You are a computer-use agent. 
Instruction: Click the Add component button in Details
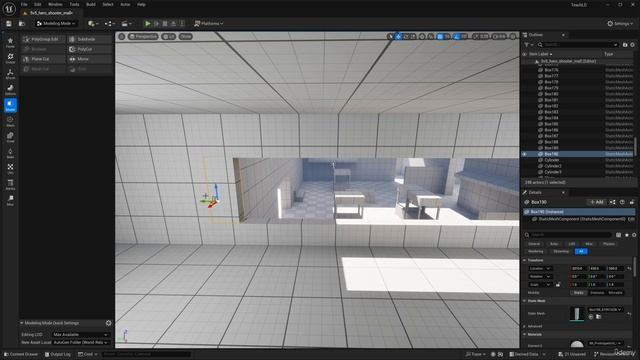click(597, 202)
